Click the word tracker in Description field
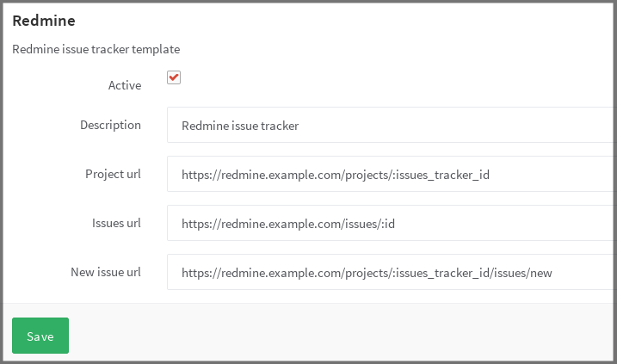This screenshot has height=364, width=617. pos(279,126)
